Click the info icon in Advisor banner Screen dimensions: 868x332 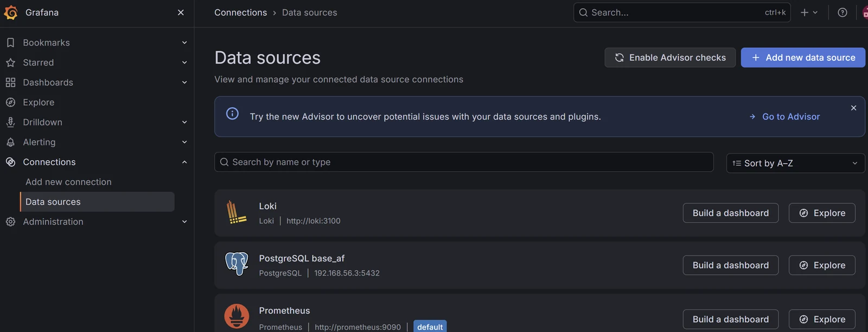pyautogui.click(x=232, y=113)
